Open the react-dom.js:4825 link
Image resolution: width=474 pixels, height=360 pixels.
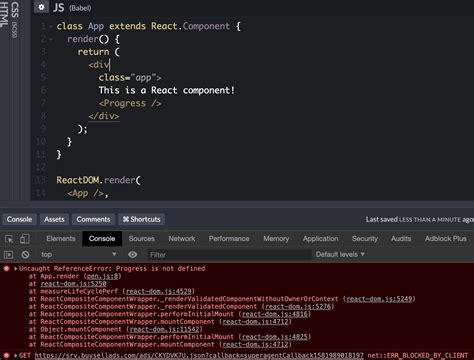[275, 337]
